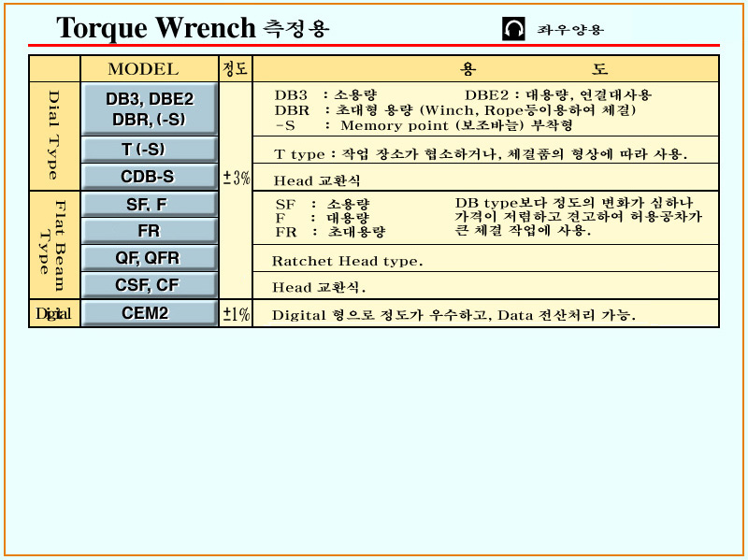Screen dimensions: 748x560
Task: Click the ±3% accuracy cell
Action: pos(236,178)
